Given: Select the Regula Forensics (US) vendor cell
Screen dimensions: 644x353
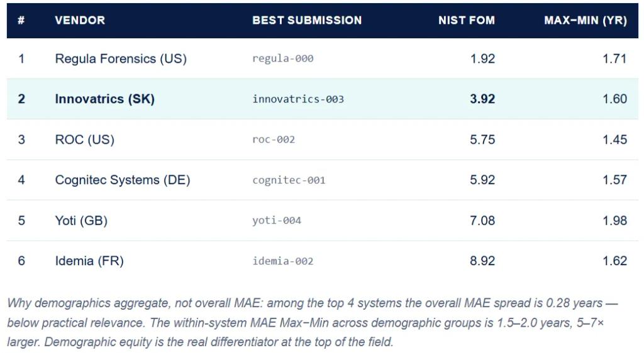Looking at the screenshot, I should coord(121,58).
